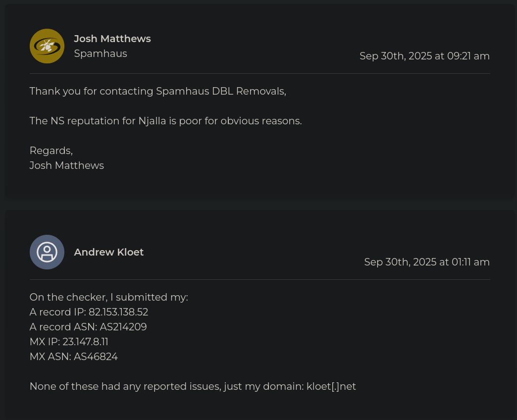Click the AS46824 MX ASN entry
This screenshot has width=517, height=420.
(x=96, y=357)
